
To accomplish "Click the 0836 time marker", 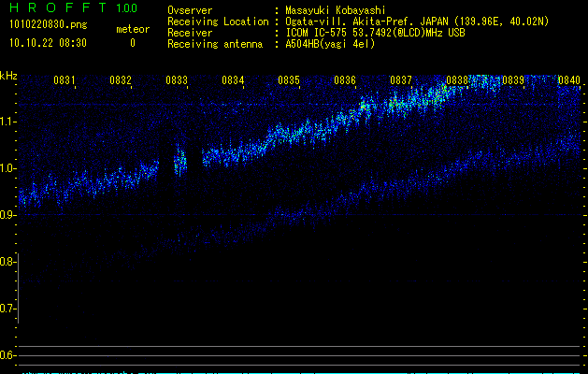I will 345,80.
